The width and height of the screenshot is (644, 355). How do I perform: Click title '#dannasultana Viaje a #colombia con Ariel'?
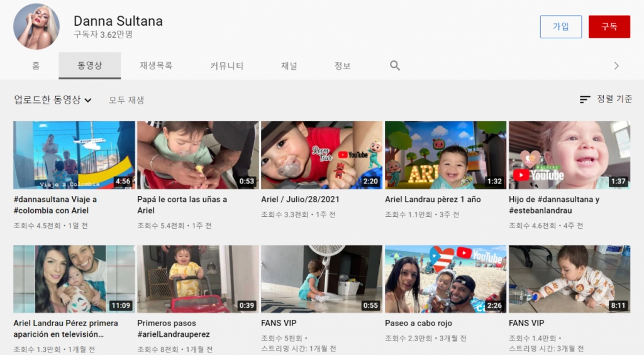tap(55, 205)
